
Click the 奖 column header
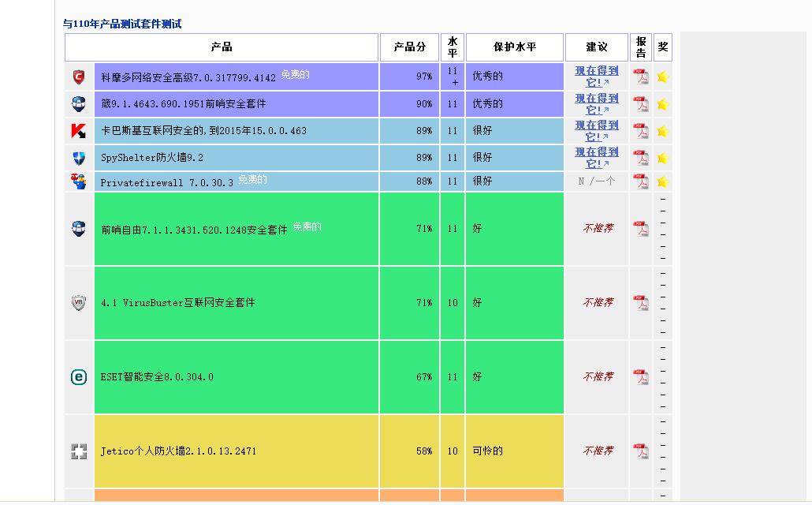(x=663, y=47)
